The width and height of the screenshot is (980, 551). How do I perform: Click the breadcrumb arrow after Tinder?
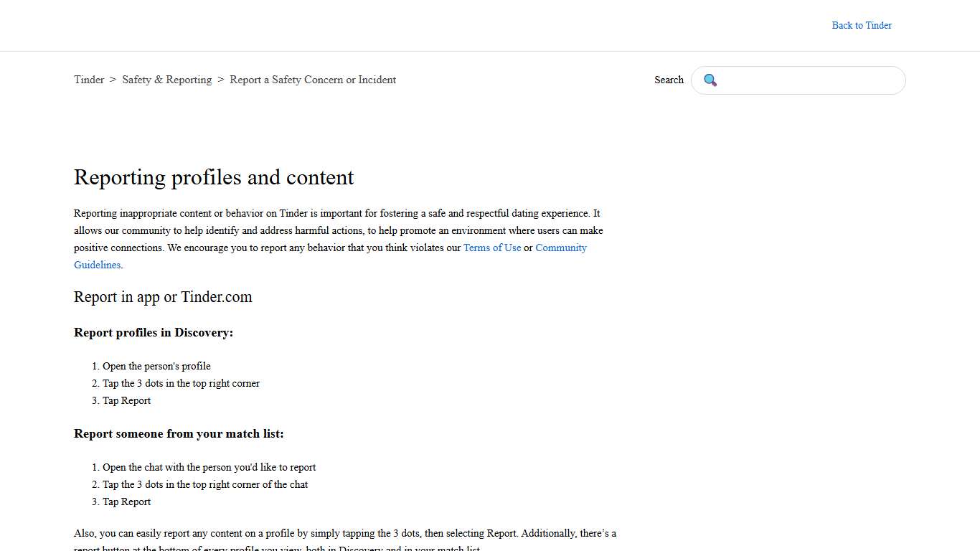[113, 80]
